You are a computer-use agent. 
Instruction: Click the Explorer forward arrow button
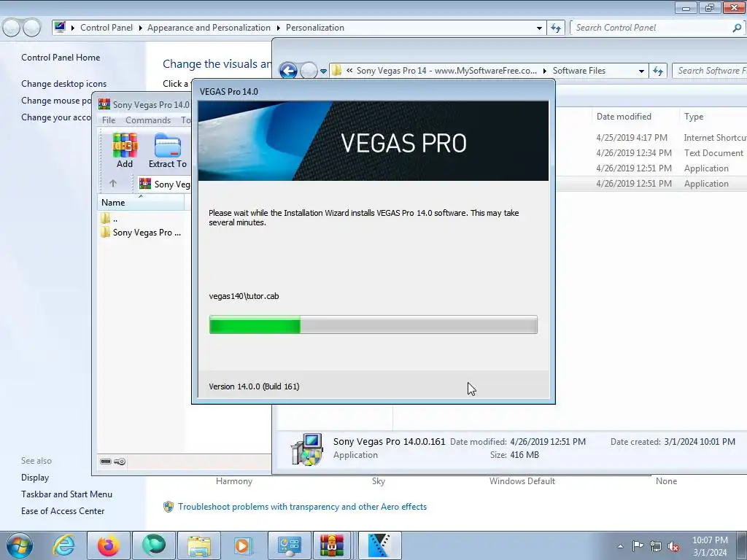(309, 71)
